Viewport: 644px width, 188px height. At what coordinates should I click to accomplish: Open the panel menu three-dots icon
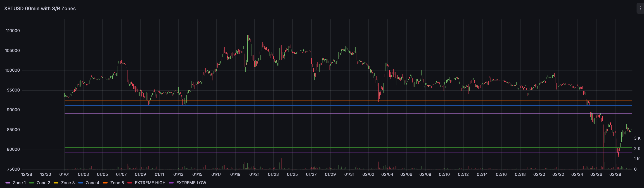coord(640,9)
